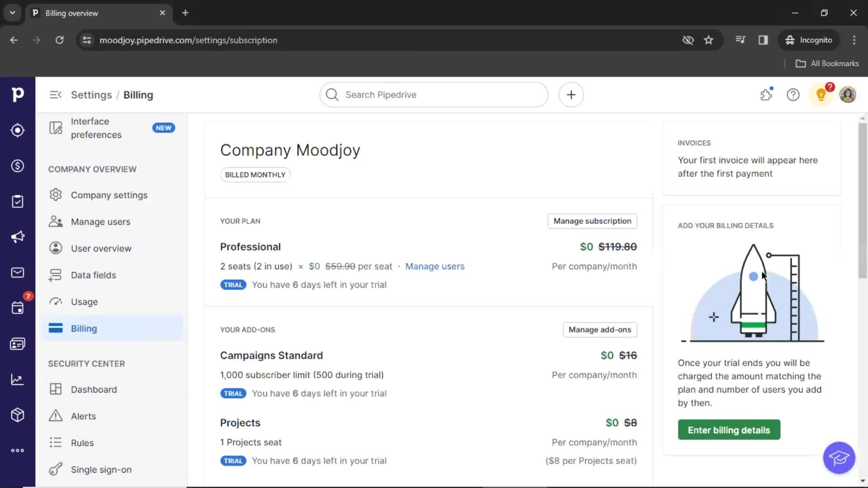
Task: Click the rocket illustration in billing details
Action: (x=752, y=293)
